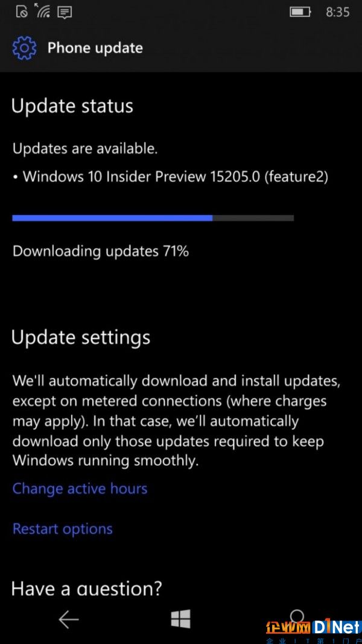Tap the SIM blocked status icon
This screenshot has height=644, width=362.
pyautogui.click(x=22, y=12)
